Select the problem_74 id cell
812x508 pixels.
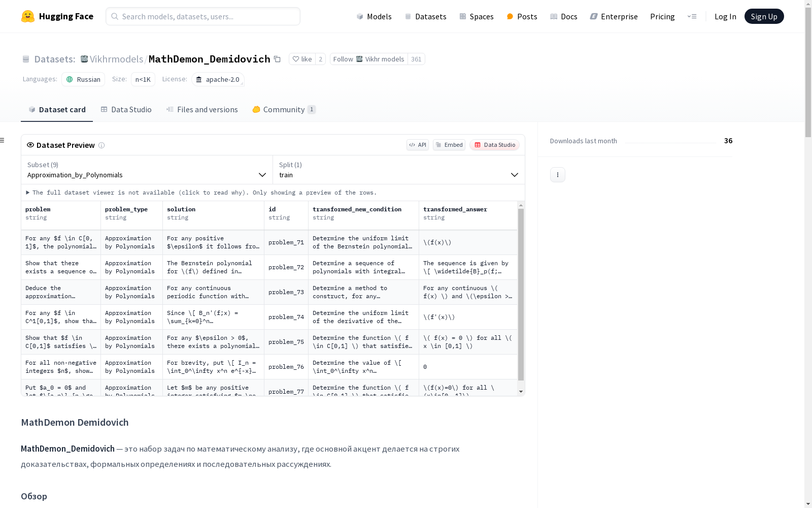(x=286, y=317)
